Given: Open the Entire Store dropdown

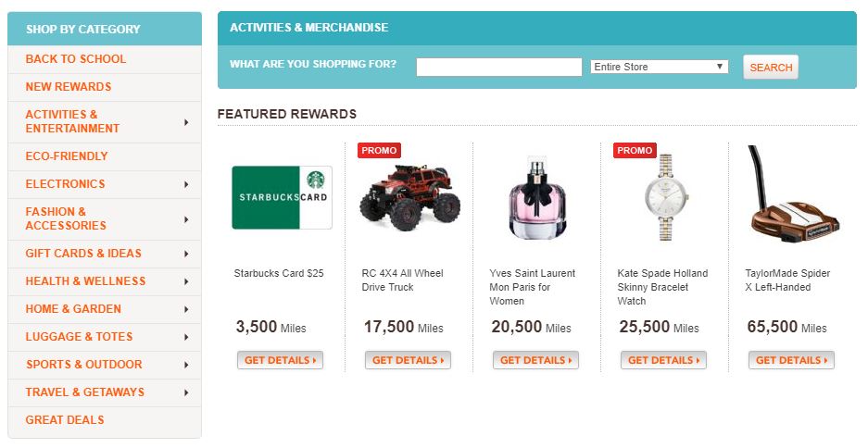Looking at the screenshot, I should pos(659,67).
